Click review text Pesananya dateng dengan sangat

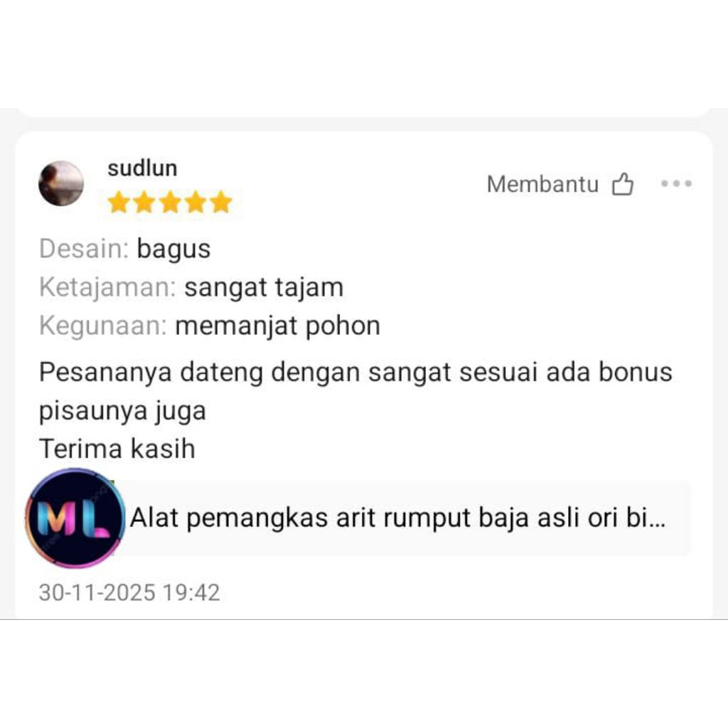click(x=245, y=373)
